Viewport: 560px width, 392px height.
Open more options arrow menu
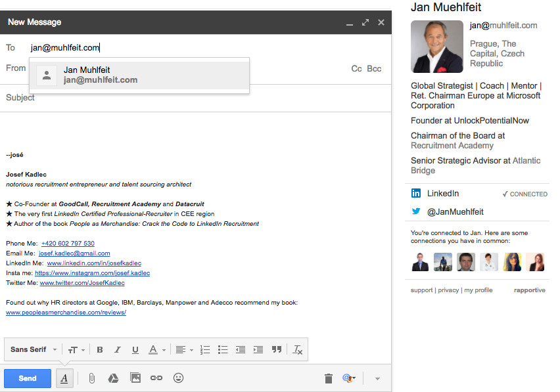tap(377, 379)
